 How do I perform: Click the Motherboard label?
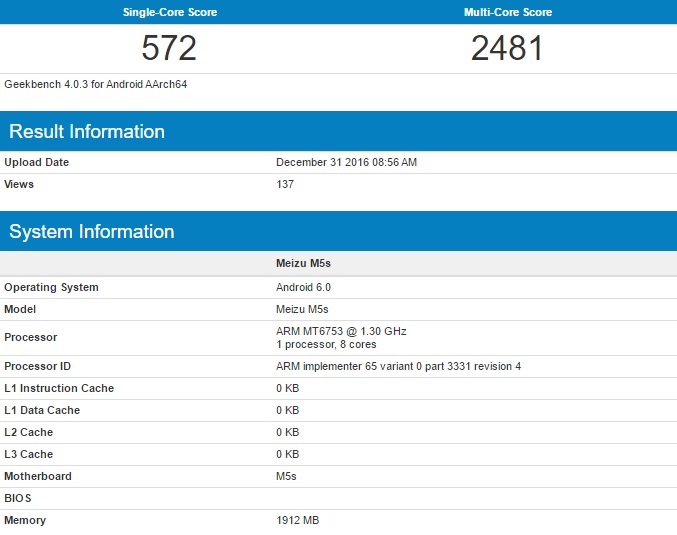38,477
